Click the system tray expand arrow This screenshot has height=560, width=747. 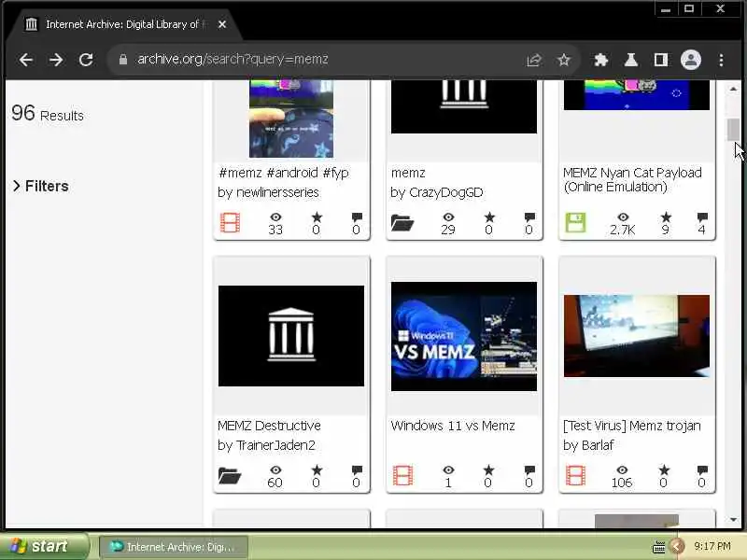[x=676, y=546]
